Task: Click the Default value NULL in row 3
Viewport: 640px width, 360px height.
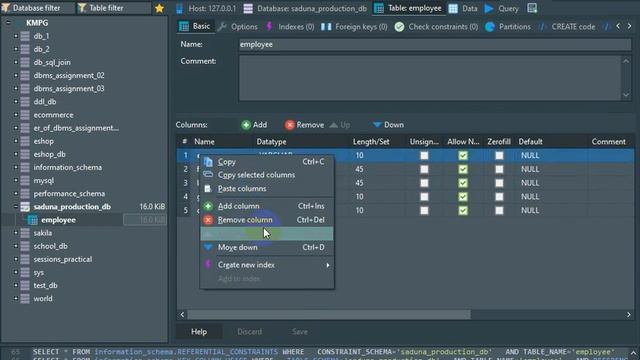Action: pyautogui.click(x=530, y=183)
